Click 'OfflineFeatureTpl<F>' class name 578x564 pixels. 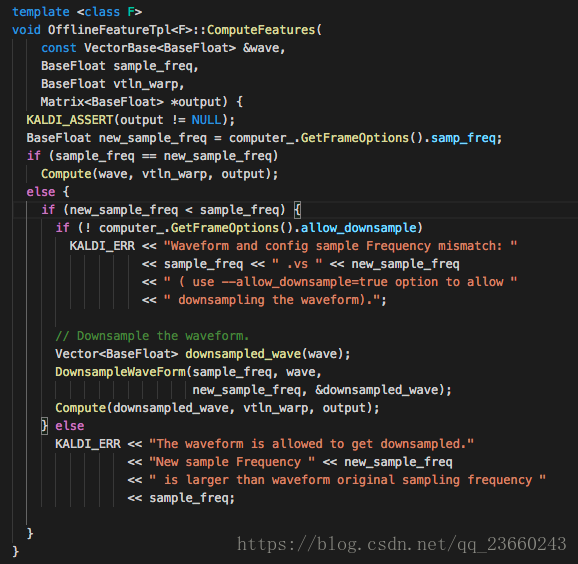120,29
